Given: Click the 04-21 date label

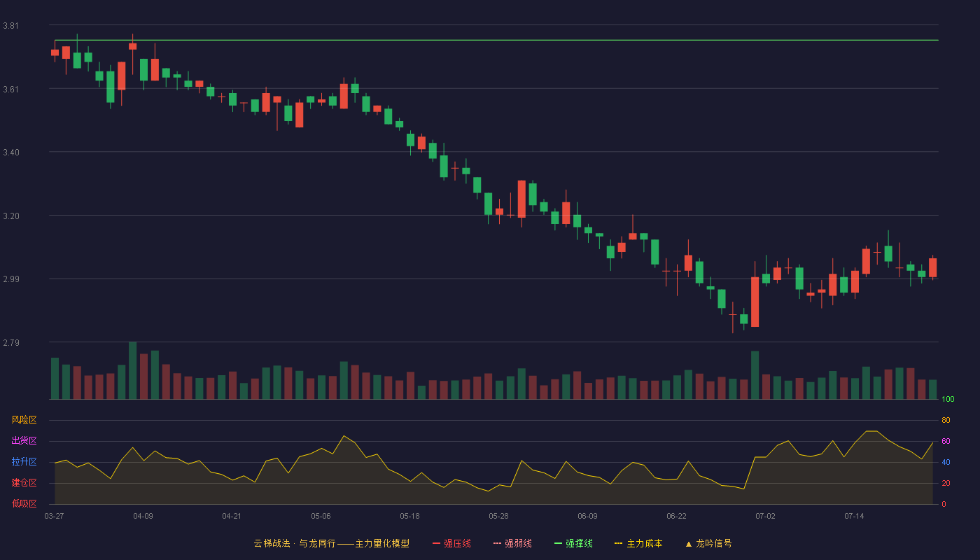Looking at the screenshot, I should click(232, 516).
